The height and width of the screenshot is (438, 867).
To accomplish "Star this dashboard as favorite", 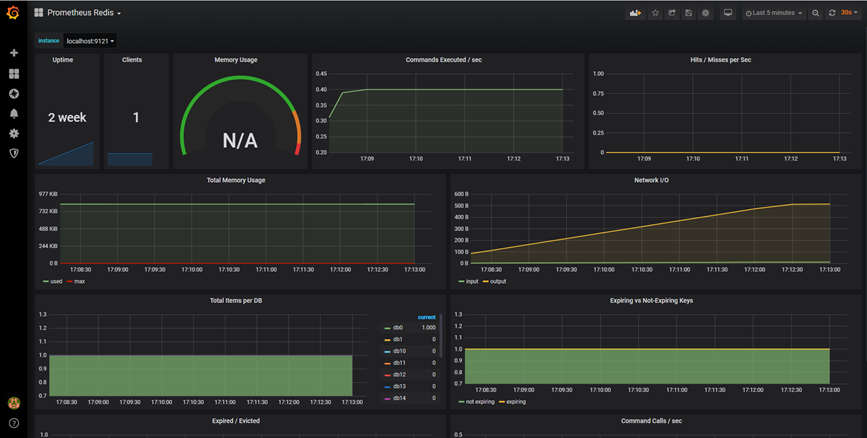I will (655, 13).
